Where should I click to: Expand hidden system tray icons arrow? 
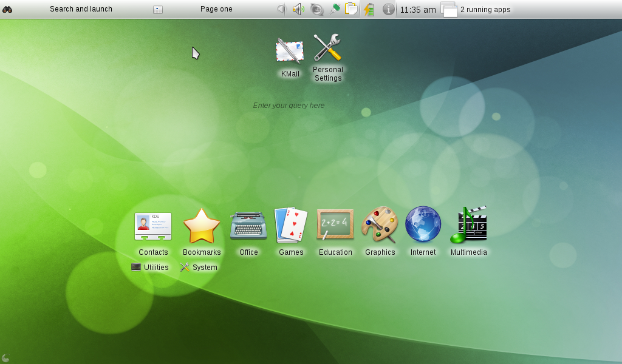(x=280, y=9)
